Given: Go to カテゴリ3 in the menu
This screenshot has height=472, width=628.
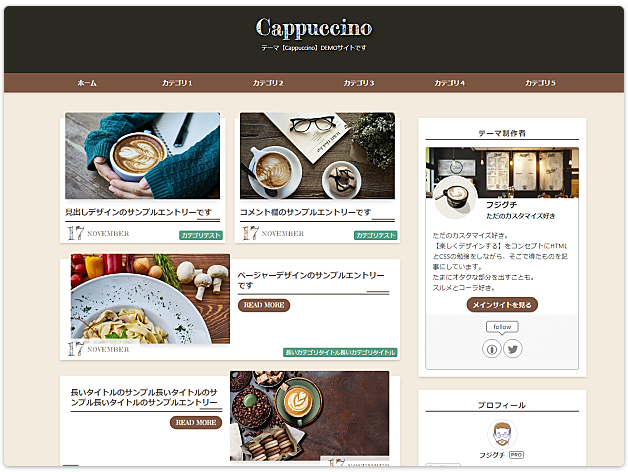Looking at the screenshot, I should pyautogui.click(x=358, y=83).
